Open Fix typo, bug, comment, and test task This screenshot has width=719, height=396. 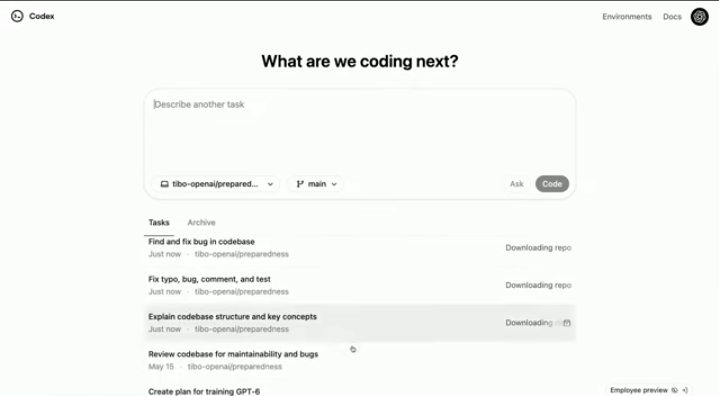pyautogui.click(x=360, y=285)
